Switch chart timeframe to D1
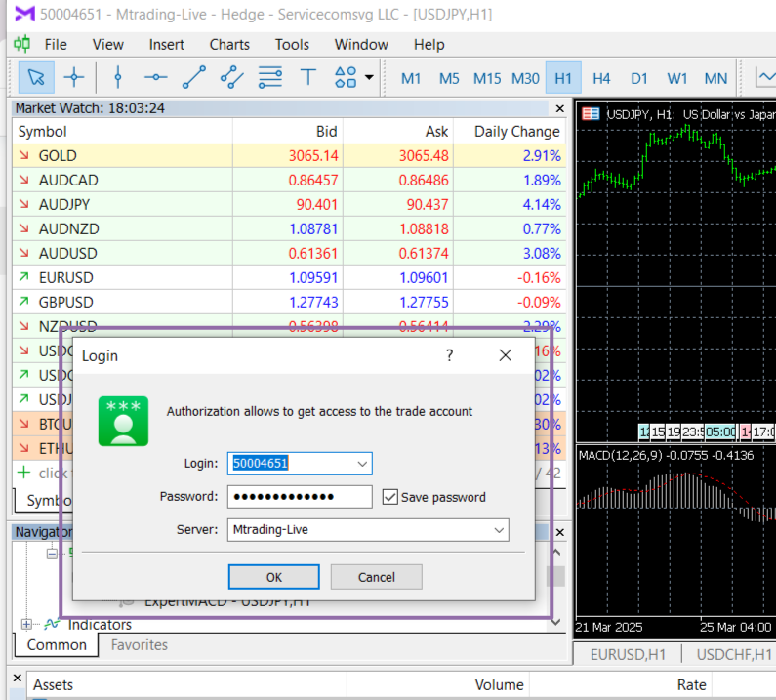 pyautogui.click(x=639, y=78)
